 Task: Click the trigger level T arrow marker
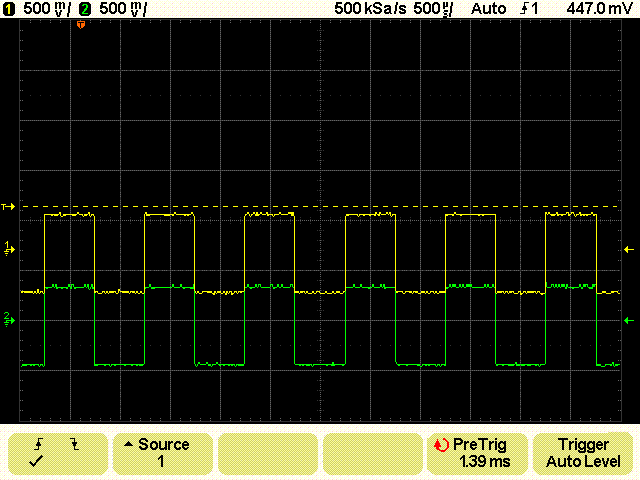(x=8, y=207)
